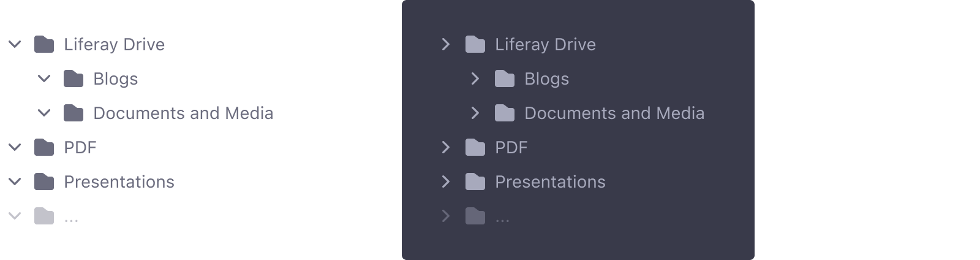The height and width of the screenshot is (260, 980).
Task: Expand Presentations using the right-pointing chevron
Action: pos(446,182)
